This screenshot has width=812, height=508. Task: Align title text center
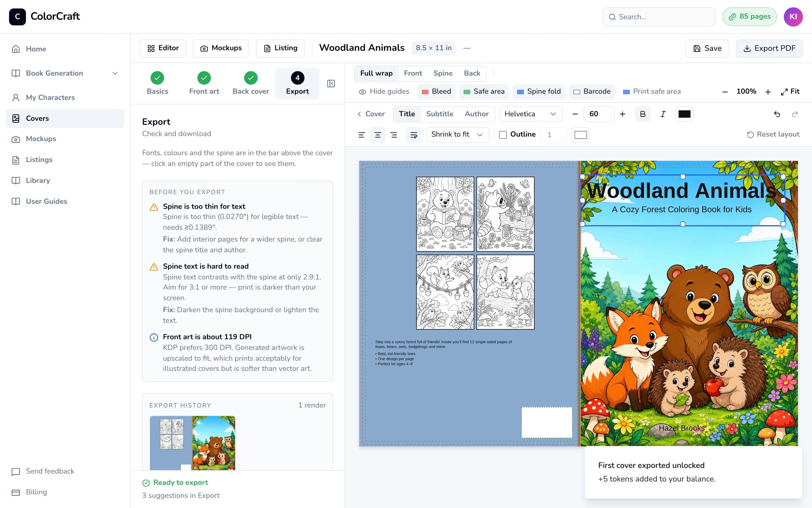tap(378, 135)
